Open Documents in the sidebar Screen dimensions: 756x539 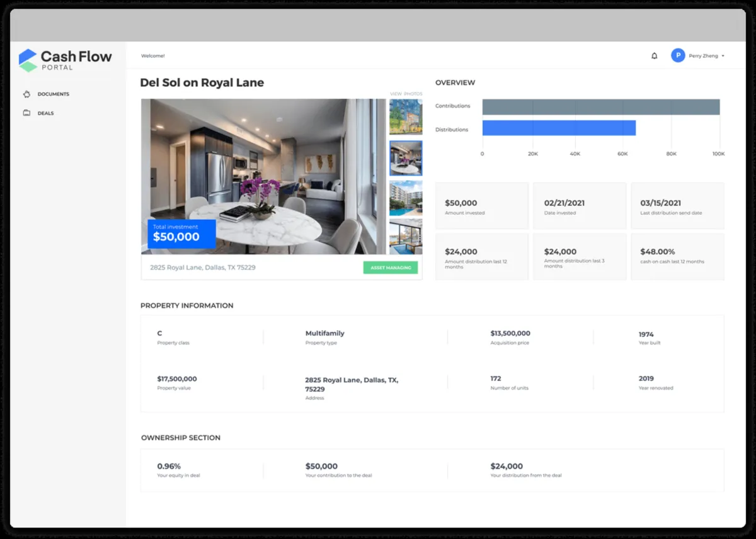[54, 94]
